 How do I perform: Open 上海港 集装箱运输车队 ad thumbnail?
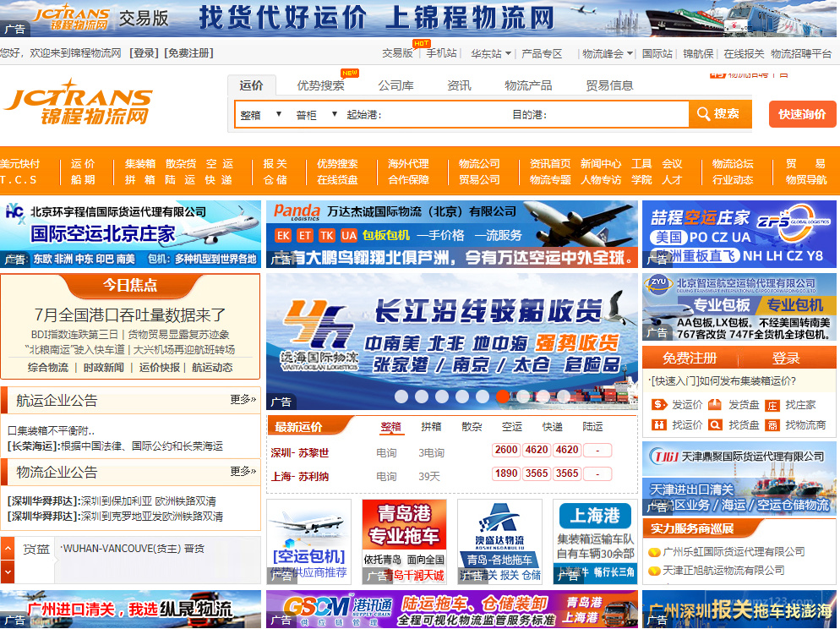click(595, 541)
